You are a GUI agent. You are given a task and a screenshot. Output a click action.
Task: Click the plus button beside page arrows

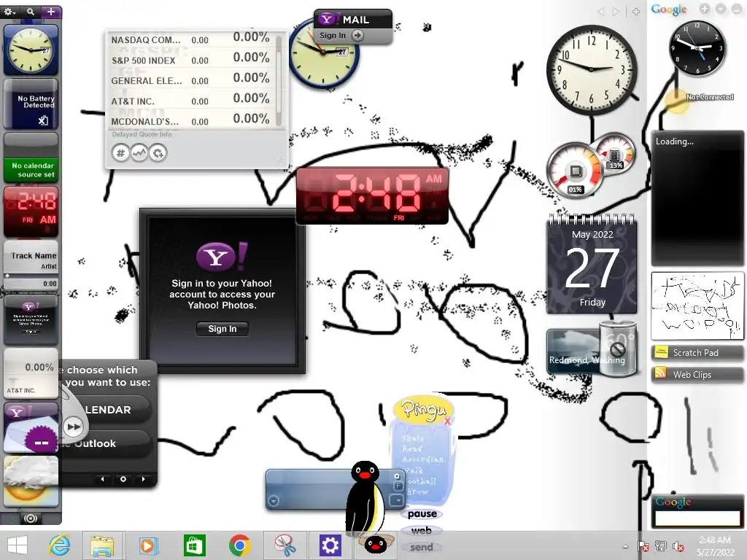pyautogui.click(x=636, y=12)
